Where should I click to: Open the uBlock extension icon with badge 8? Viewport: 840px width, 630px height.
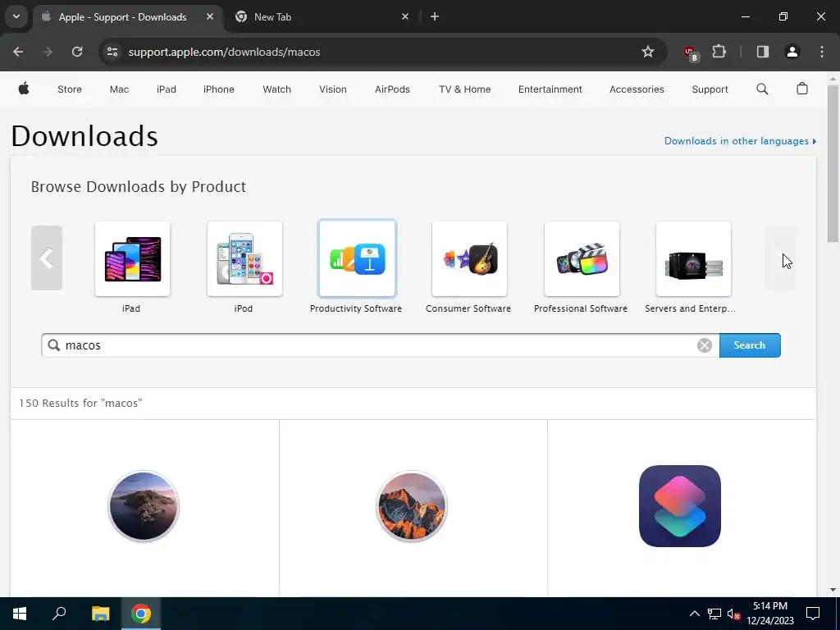(691, 52)
